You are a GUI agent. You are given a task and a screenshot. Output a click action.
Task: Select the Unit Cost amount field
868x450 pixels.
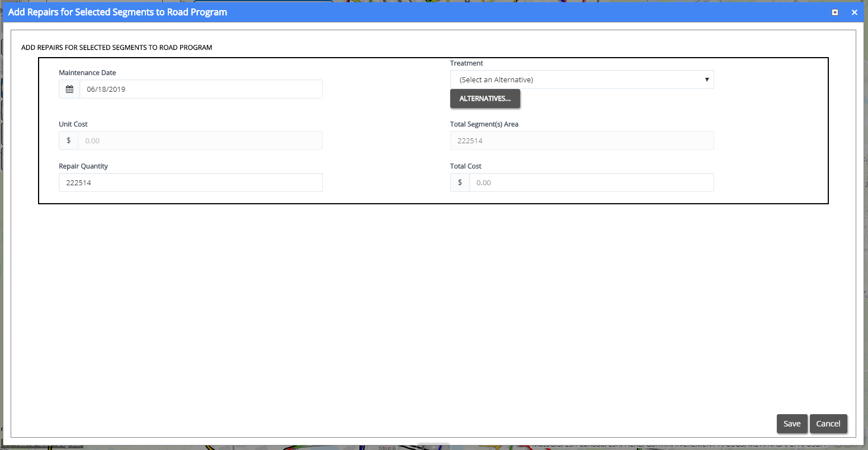[x=200, y=140]
